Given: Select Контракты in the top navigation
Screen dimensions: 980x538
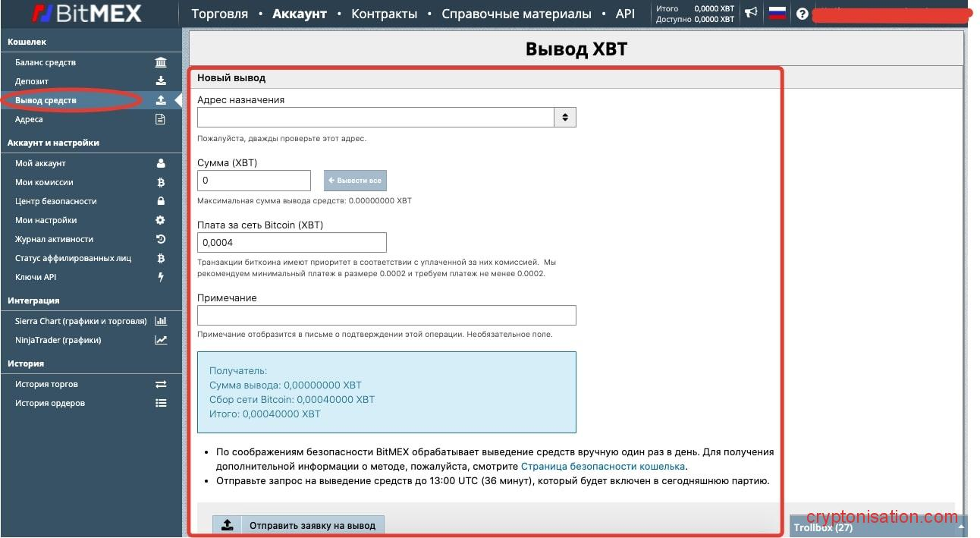Looking at the screenshot, I should pos(384,14).
